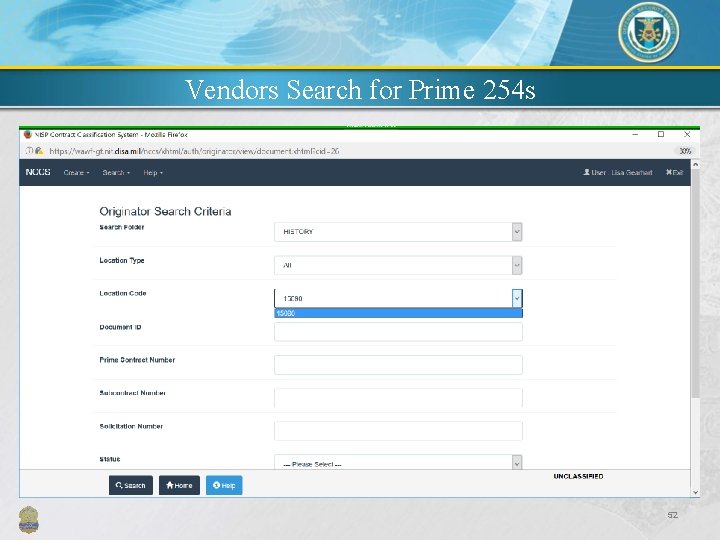Click the Firefox icon in title bar
Screen dimensions: 720x540
pyautogui.click(x=28, y=135)
